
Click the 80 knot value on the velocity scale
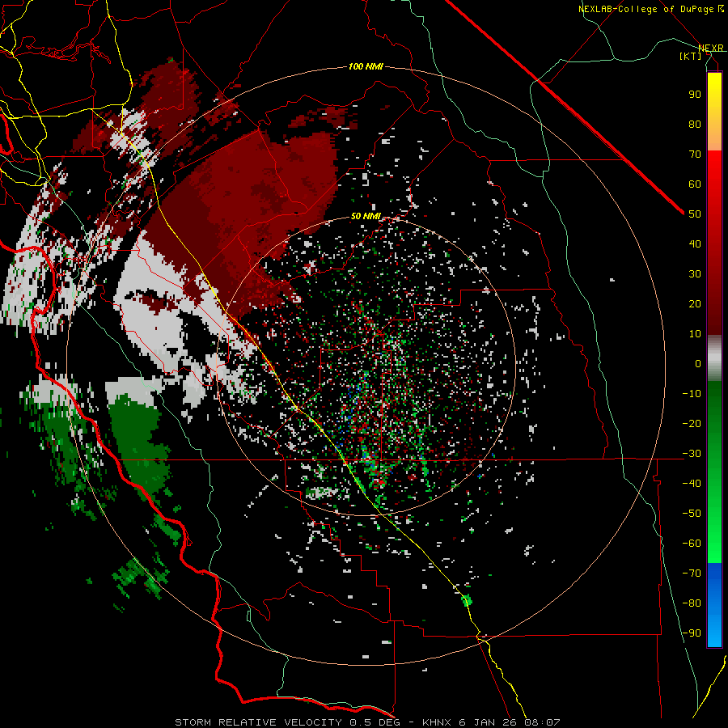pyautogui.click(x=695, y=125)
